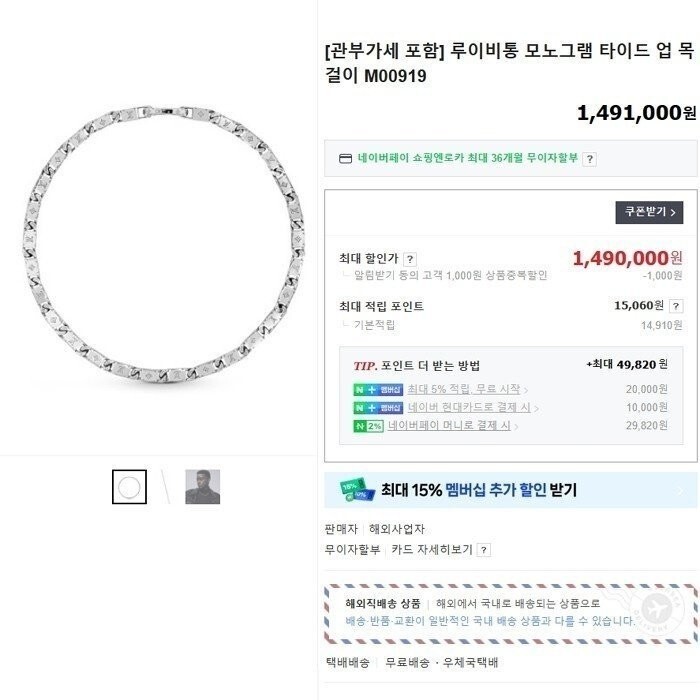Click the main necklace product image
700x700 pixels.
point(163,244)
